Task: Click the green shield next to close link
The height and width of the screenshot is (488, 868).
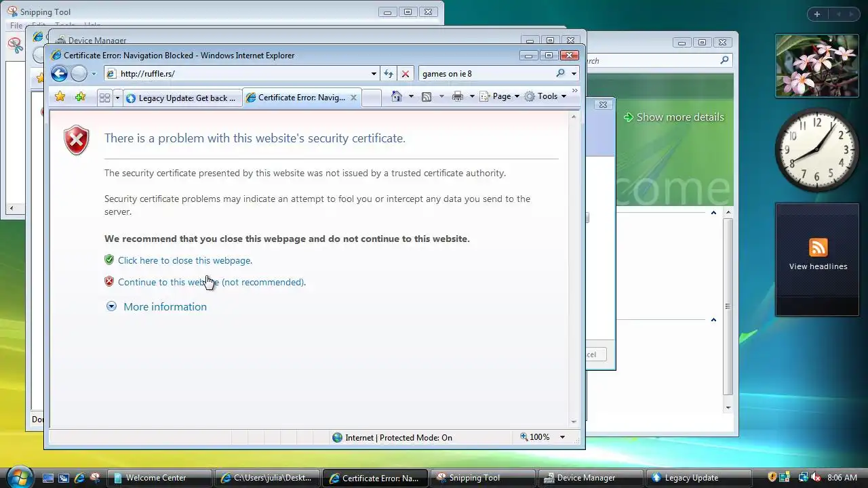Action: [x=109, y=260]
